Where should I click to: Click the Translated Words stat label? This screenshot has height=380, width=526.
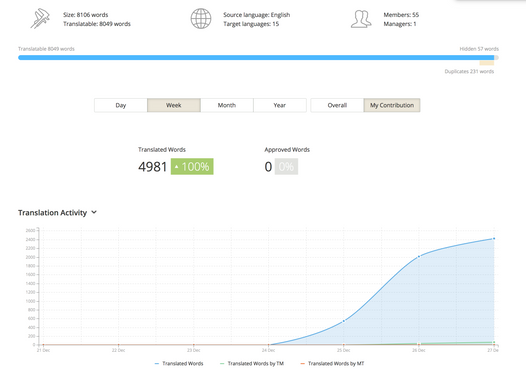[162, 150]
